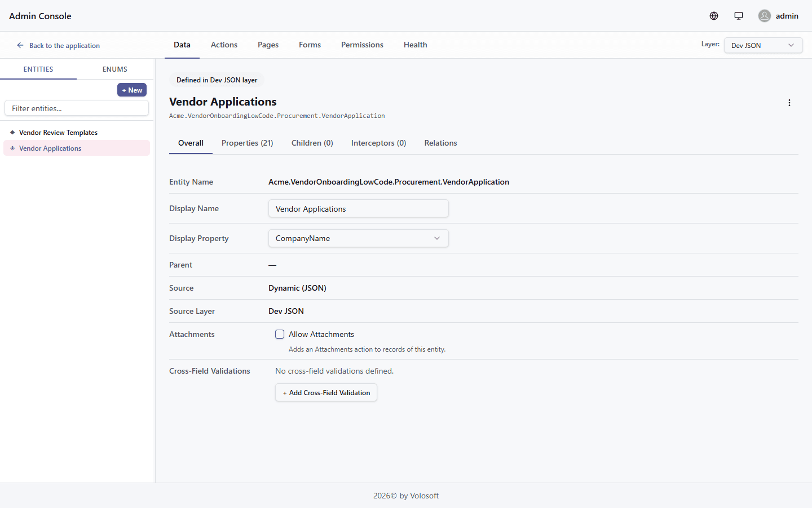Click the Dev JSON source layer value
This screenshot has height=508, width=812.
point(286,311)
